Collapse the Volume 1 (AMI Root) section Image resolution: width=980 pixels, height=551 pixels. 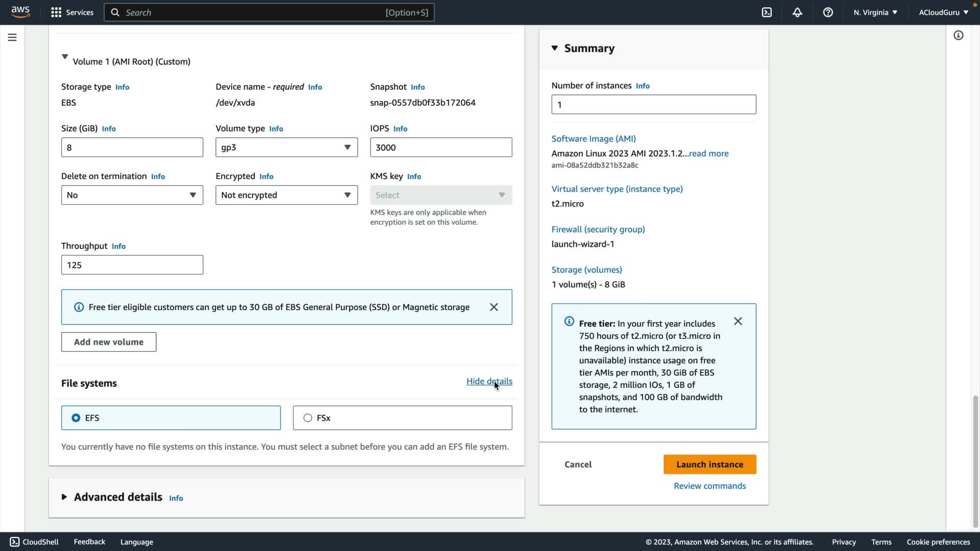[65, 57]
